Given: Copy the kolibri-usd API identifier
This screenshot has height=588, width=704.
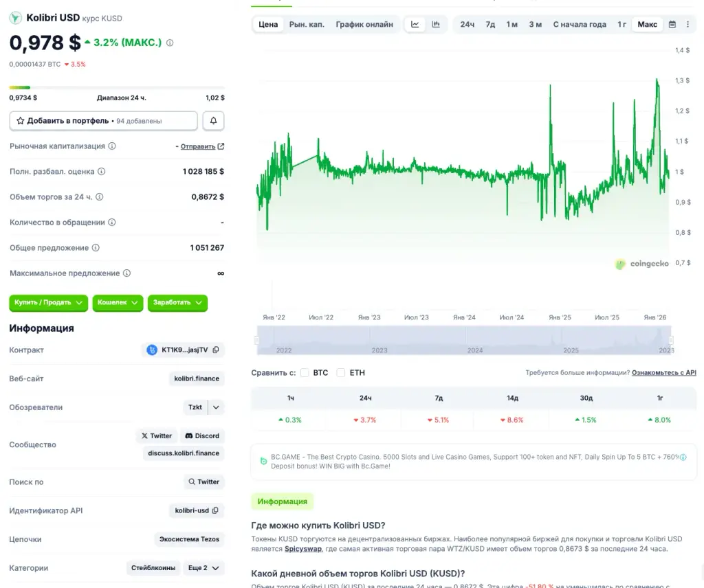Looking at the screenshot, I should [215, 510].
